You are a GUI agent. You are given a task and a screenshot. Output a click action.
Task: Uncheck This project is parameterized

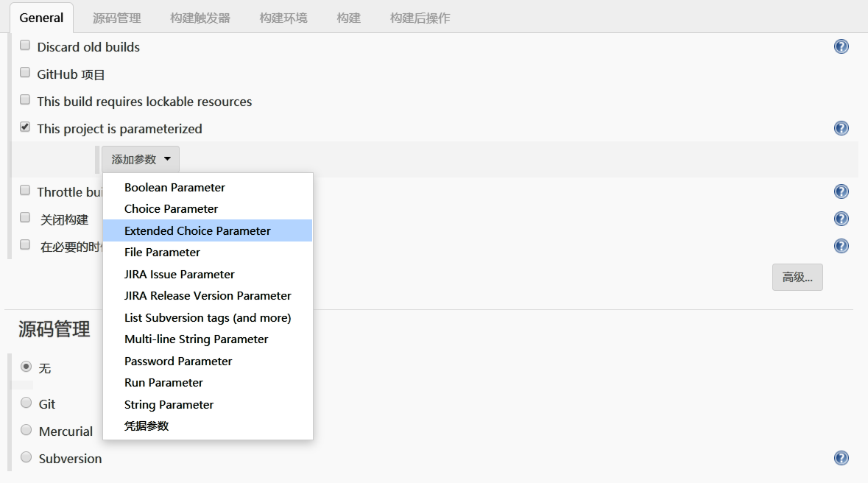(x=25, y=127)
